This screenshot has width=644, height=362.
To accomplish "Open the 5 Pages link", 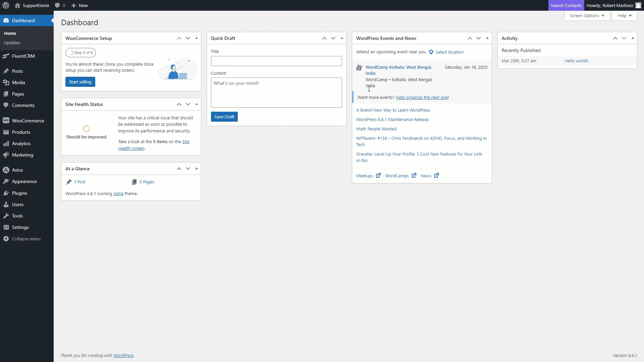I will tap(147, 182).
